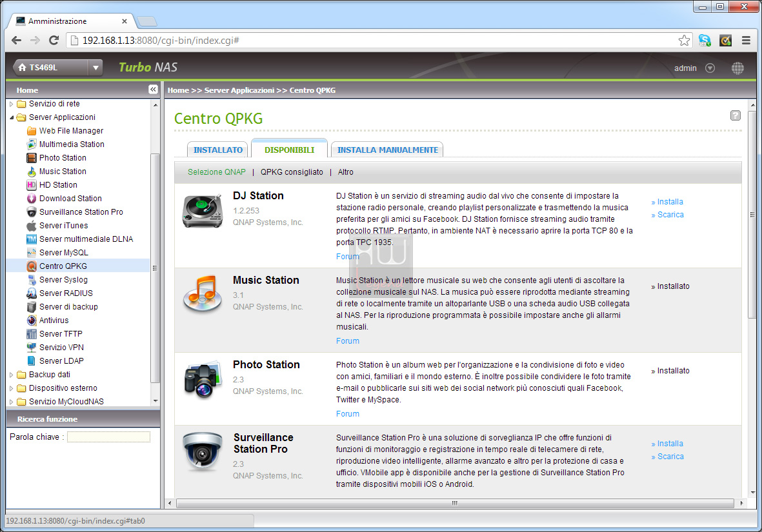
Task: Switch to the INSTALLATO tab
Action: tap(217, 150)
